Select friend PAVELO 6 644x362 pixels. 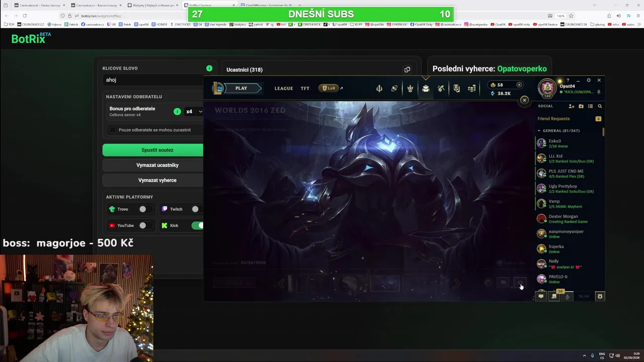coord(569,279)
